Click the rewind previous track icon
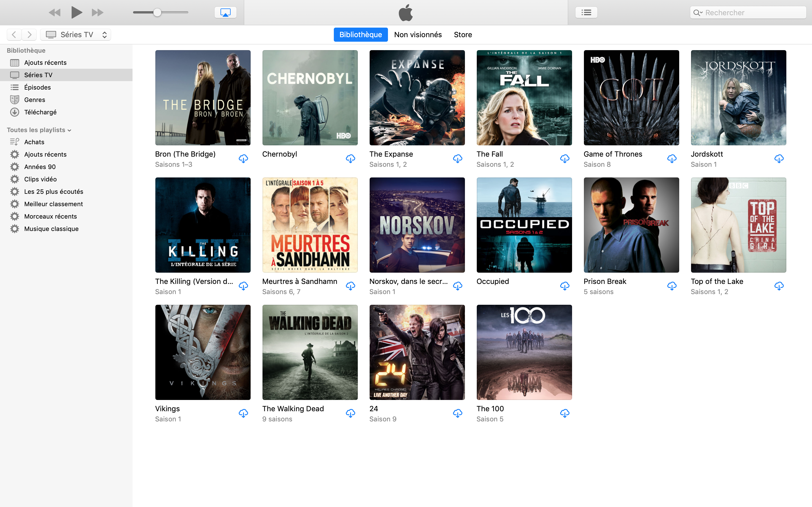Image resolution: width=812 pixels, height=507 pixels. 55,13
